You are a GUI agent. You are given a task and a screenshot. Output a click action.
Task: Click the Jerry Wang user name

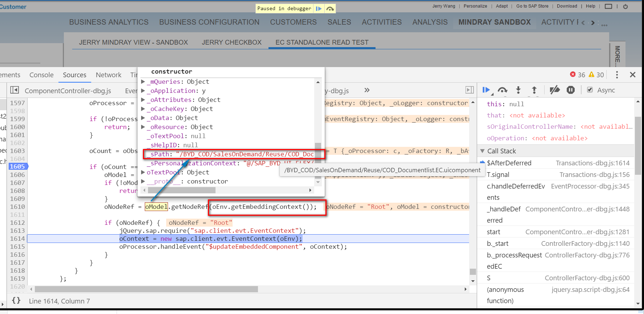444,6
